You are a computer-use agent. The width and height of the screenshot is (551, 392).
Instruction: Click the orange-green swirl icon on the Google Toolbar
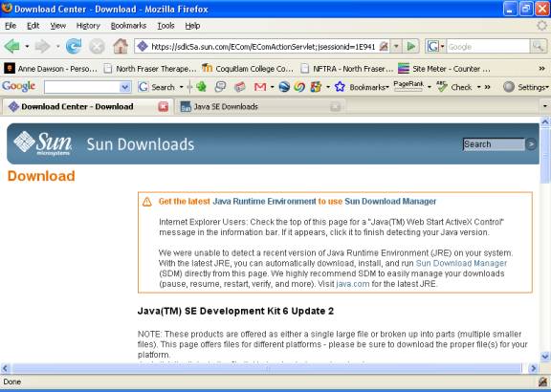299,87
